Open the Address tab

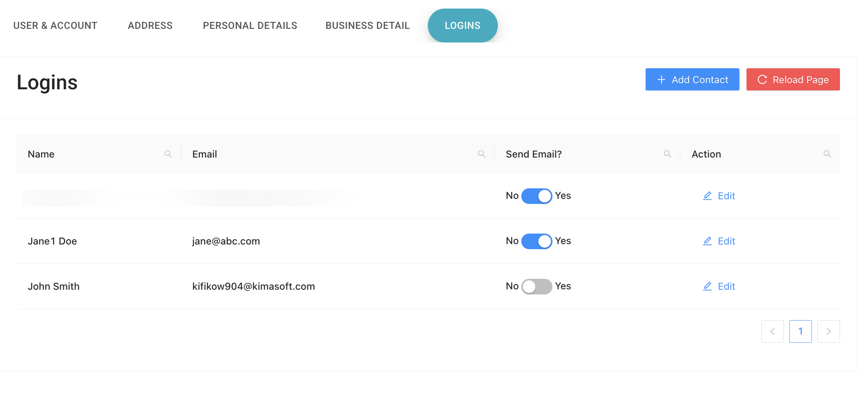pyautogui.click(x=150, y=26)
